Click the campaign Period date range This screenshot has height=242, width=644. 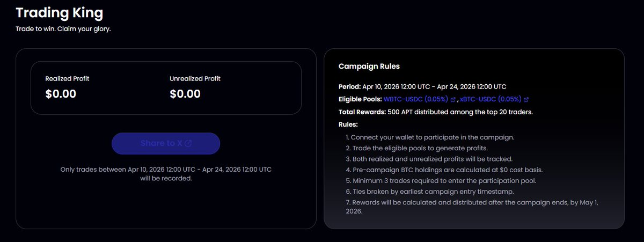pos(434,87)
